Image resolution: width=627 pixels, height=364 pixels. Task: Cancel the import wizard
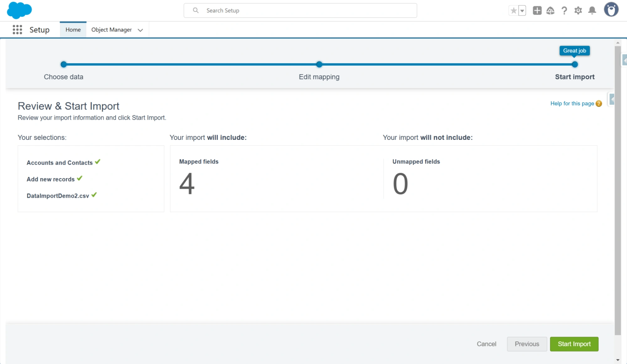[x=486, y=344]
